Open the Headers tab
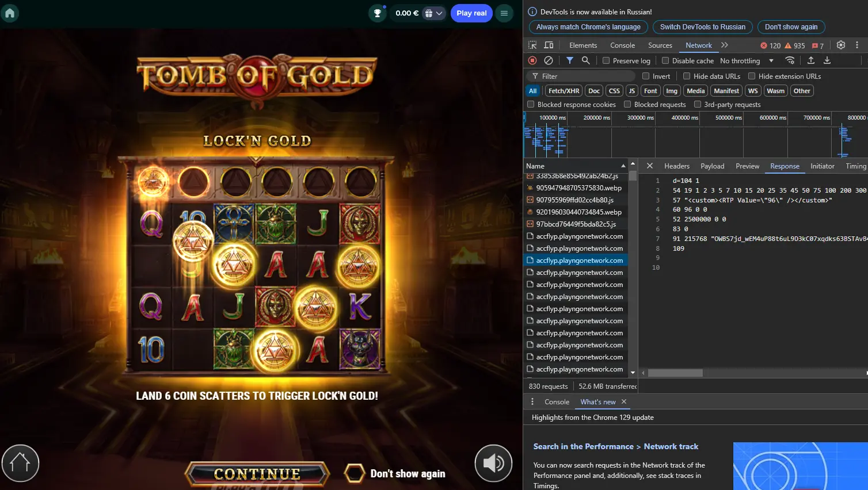868x490 pixels. tap(677, 166)
